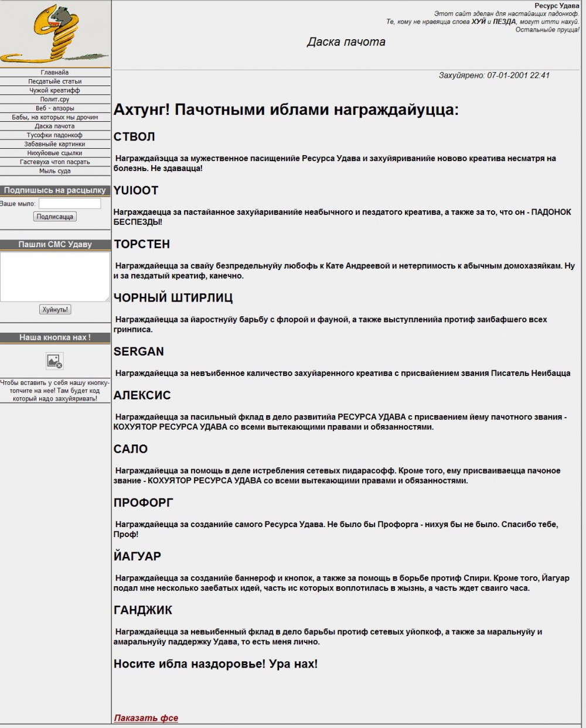Open the Даска пачота menu item
Image resolution: width=586 pixels, height=728 pixels.
tap(54, 126)
